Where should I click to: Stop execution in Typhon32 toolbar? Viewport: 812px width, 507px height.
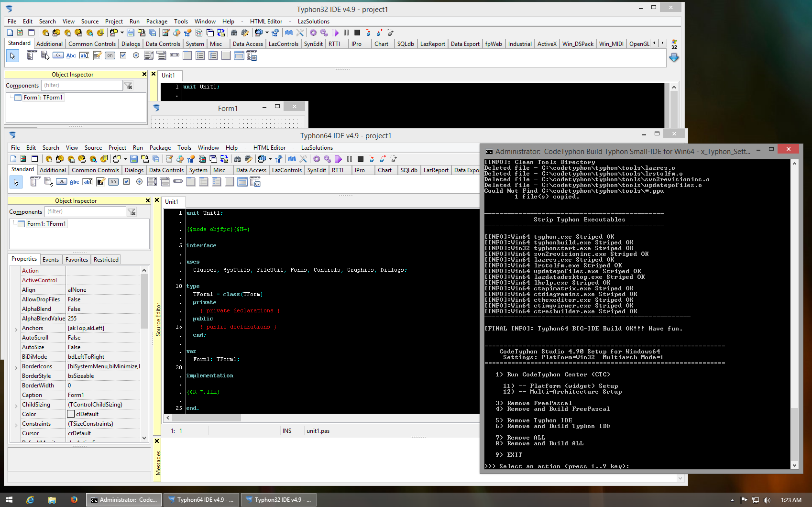pyautogui.click(x=357, y=33)
